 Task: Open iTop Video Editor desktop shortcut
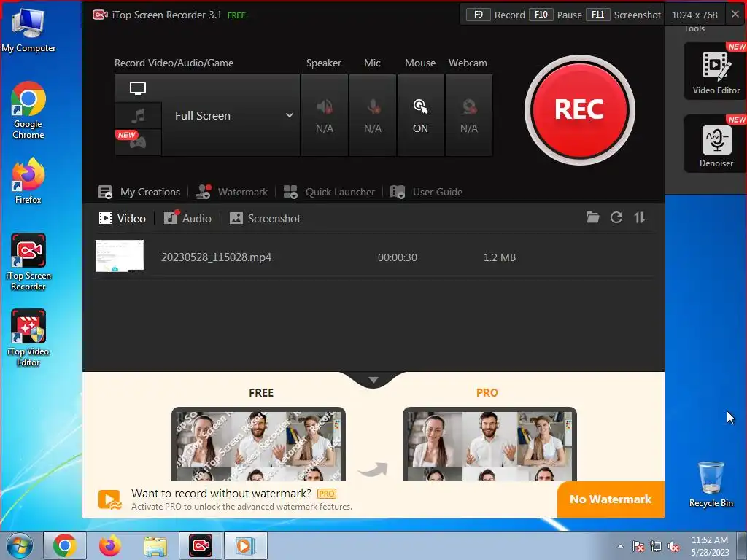coord(28,338)
